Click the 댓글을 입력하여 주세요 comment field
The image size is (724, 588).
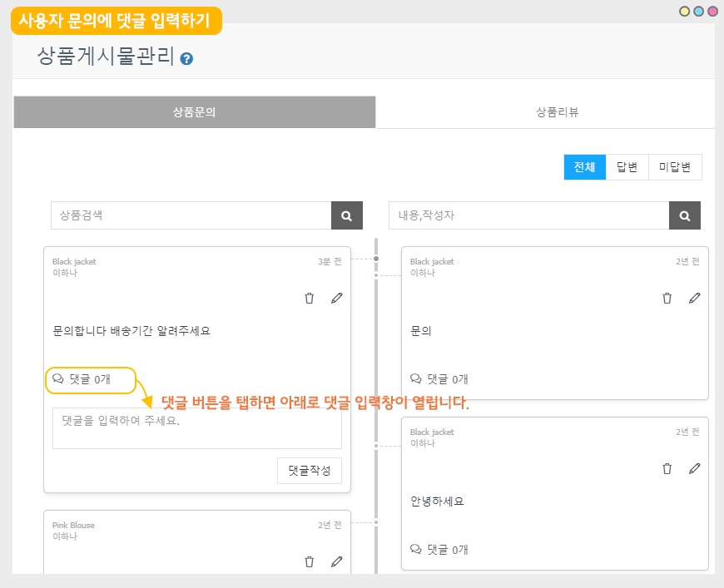point(196,428)
